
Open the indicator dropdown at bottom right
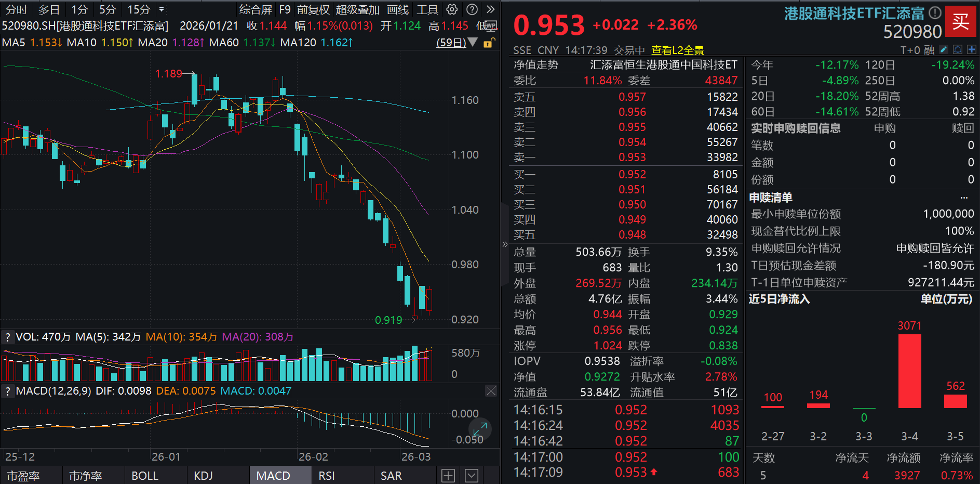pyautogui.click(x=471, y=475)
